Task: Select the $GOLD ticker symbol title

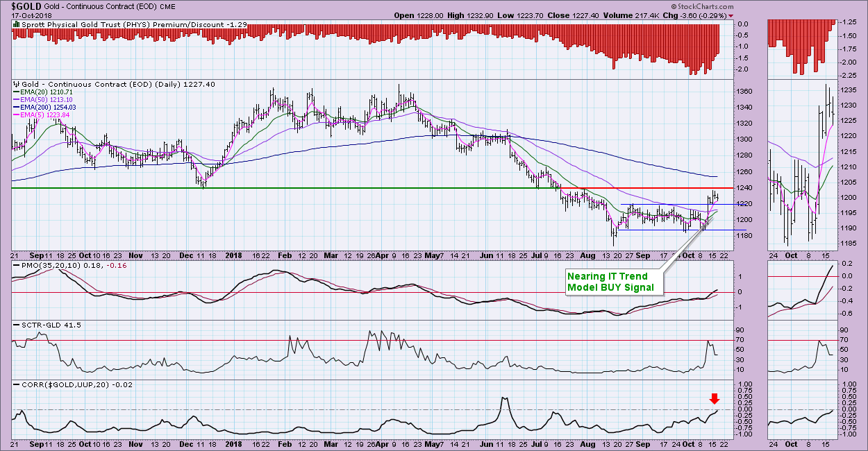Action: 25,6
